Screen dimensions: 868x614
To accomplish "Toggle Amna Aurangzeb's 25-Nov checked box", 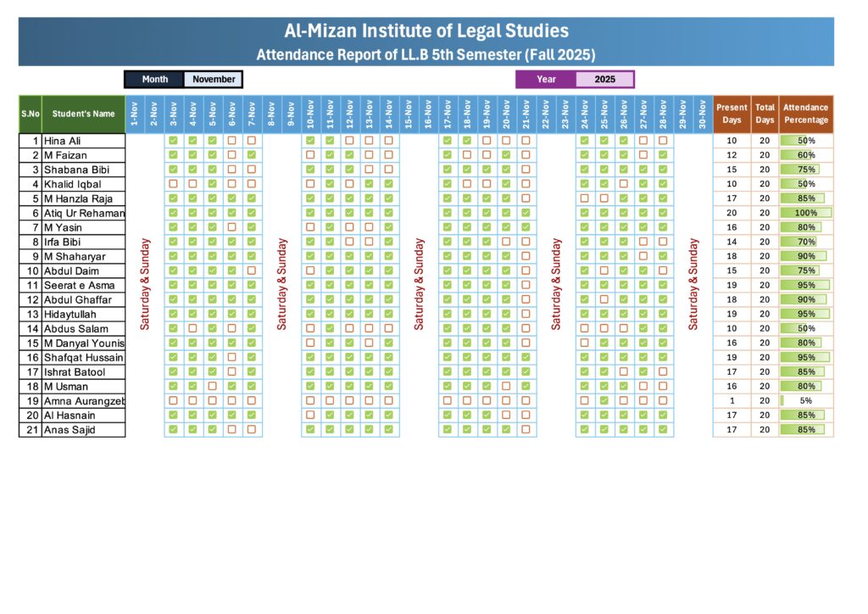I will pos(604,400).
